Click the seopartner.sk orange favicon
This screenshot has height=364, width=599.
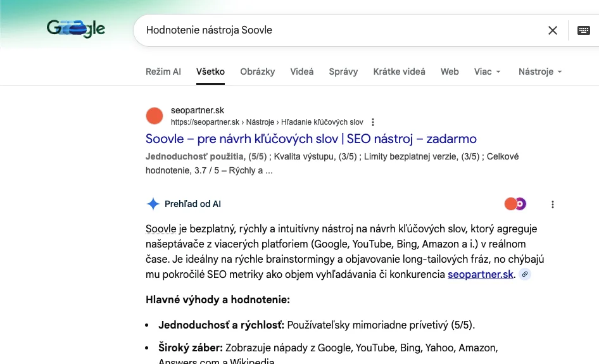pos(154,116)
